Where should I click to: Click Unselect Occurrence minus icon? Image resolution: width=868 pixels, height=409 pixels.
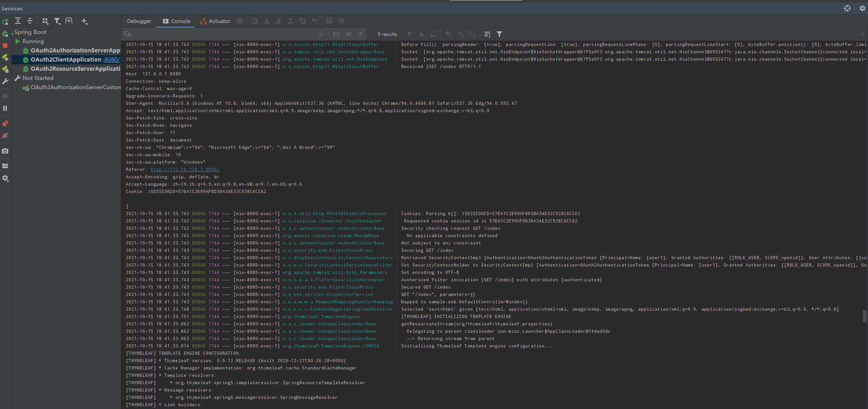point(460,34)
